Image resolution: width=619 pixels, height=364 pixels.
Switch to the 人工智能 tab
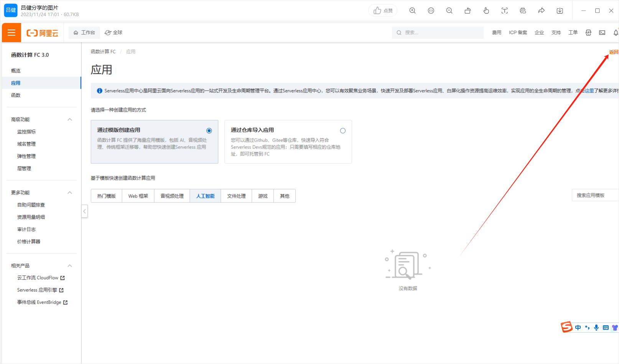point(206,196)
